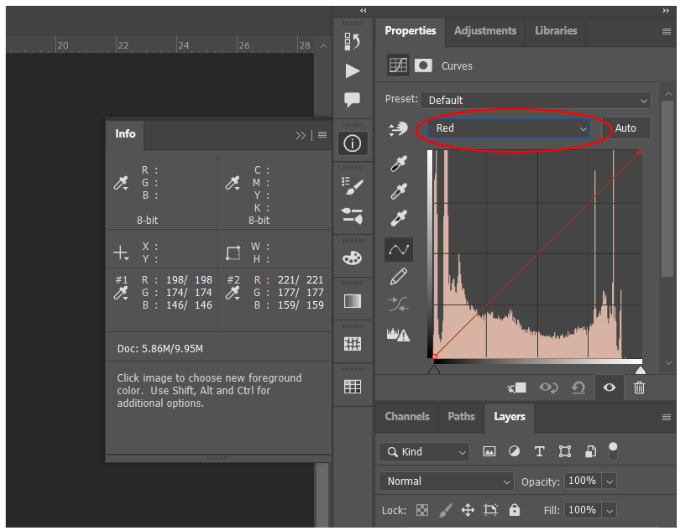Select draw to modify curve pencil tool
The height and width of the screenshot is (532, 682).
click(398, 277)
